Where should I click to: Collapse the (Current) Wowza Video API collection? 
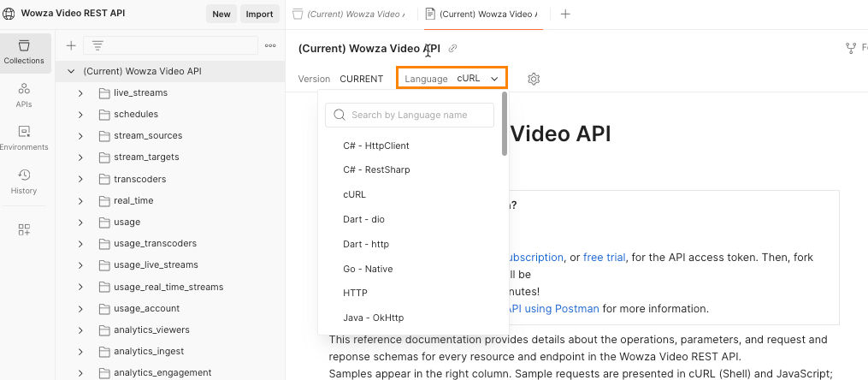(x=71, y=71)
